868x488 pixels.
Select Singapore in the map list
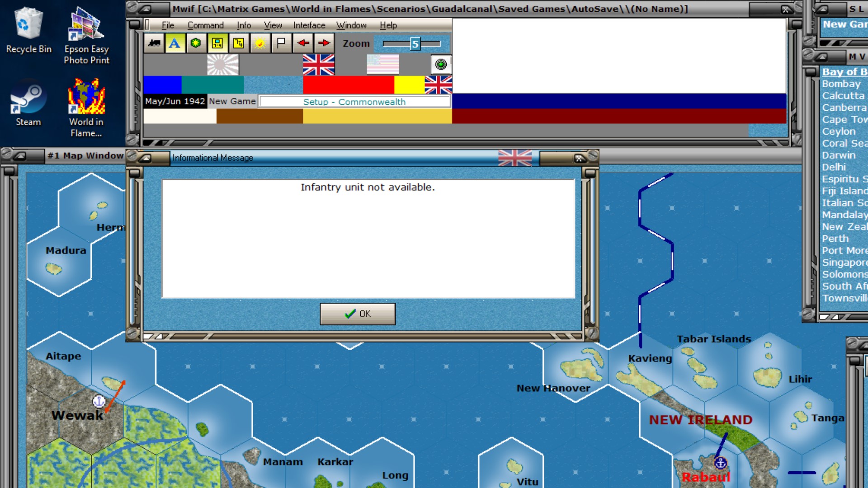[x=844, y=263]
